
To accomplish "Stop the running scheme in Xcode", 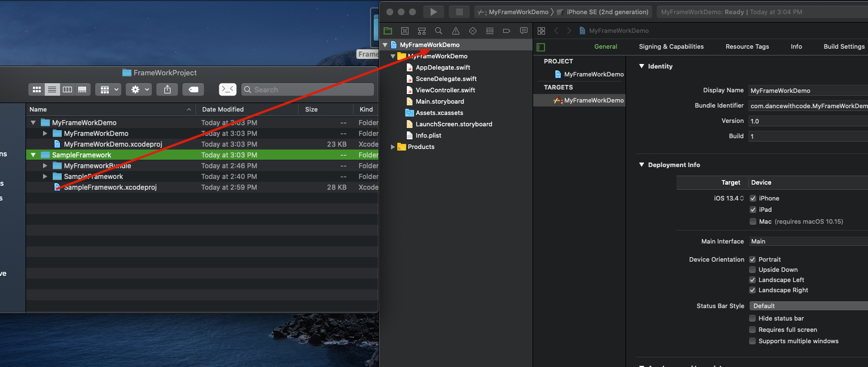I will (459, 12).
